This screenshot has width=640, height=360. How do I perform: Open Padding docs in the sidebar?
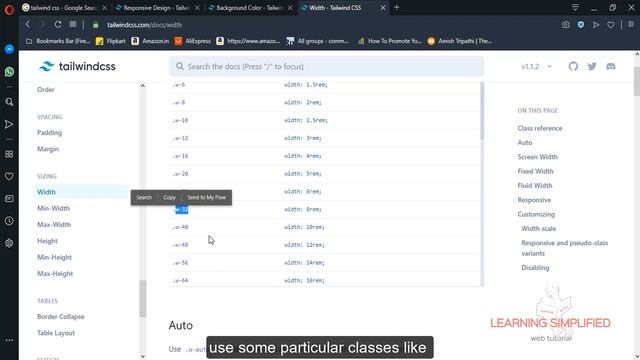[49, 133]
